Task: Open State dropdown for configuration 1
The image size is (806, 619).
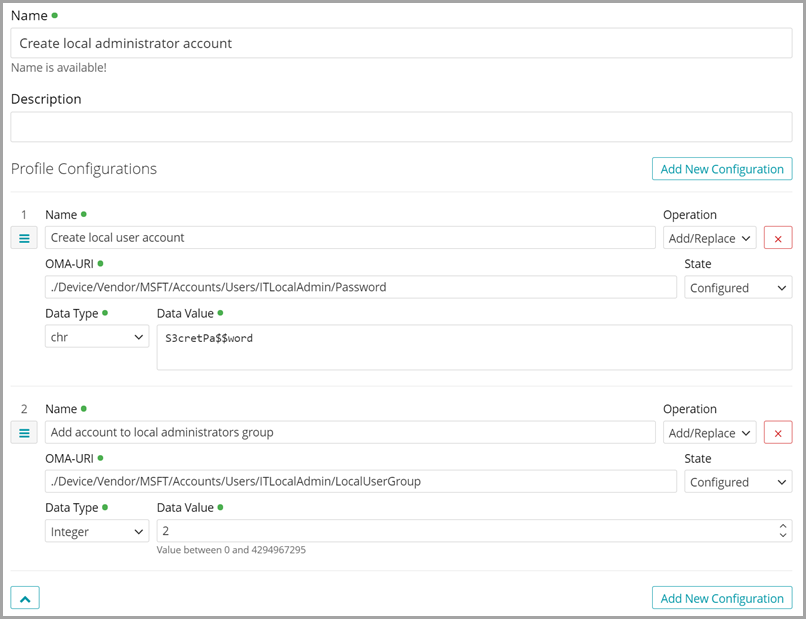Action: (738, 287)
